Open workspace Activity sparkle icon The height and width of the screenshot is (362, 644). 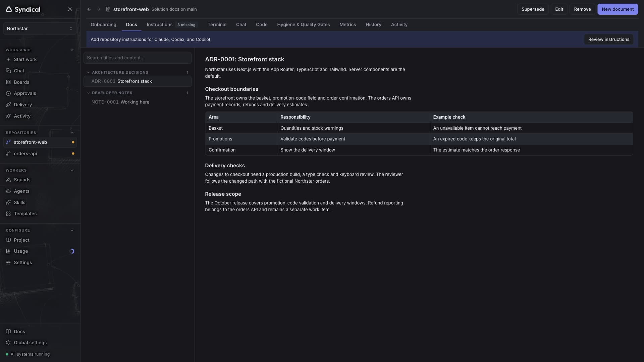point(8,116)
